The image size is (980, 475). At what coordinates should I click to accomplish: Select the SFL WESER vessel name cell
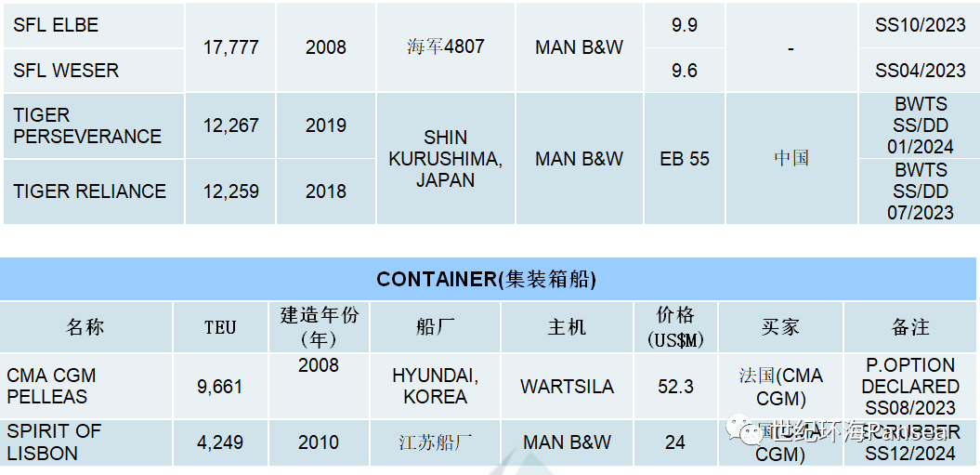coord(94,71)
